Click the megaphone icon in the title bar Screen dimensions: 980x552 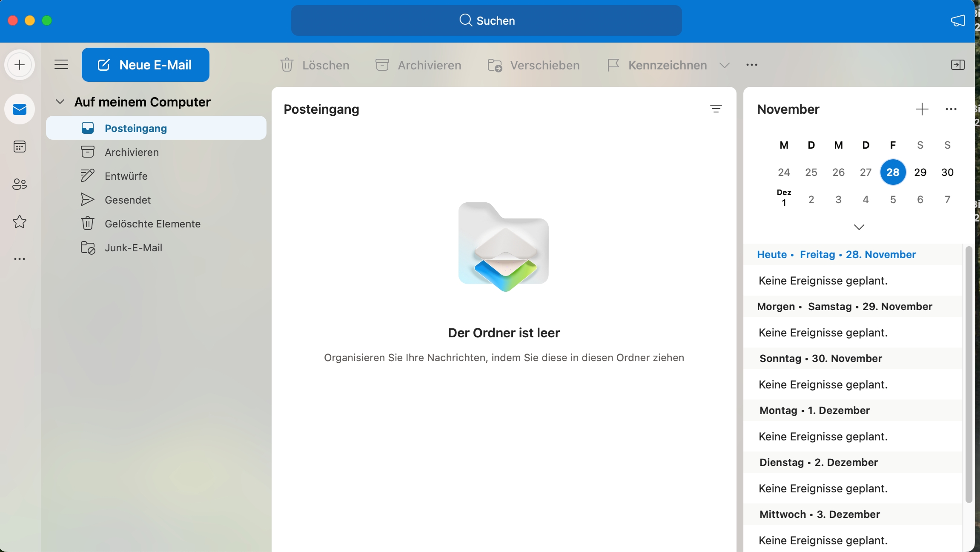click(x=957, y=20)
